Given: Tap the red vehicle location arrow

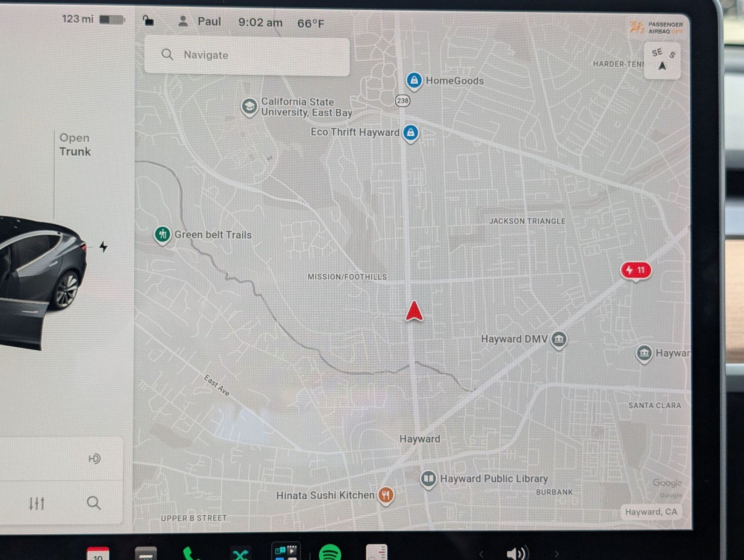Looking at the screenshot, I should coord(414,311).
